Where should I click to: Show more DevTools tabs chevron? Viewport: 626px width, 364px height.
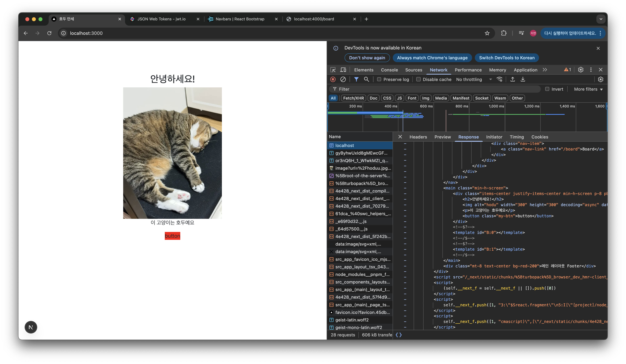tap(545, 70)
